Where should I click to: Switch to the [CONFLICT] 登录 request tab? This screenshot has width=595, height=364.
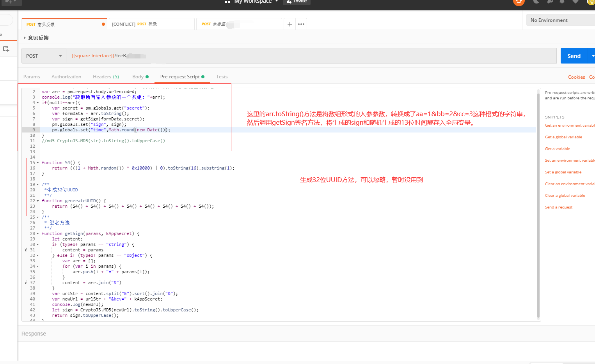tap(151, 24)
